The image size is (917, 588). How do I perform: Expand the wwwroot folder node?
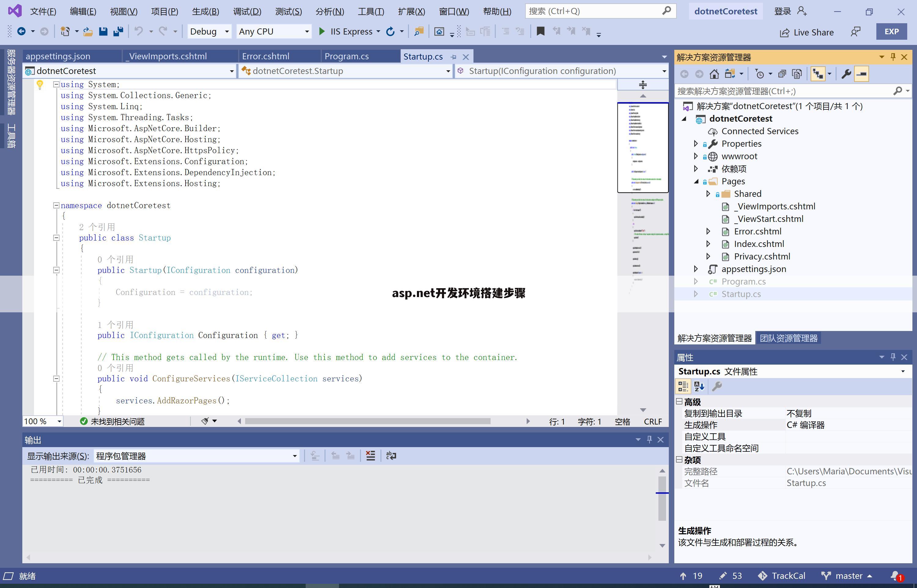[696, 156]
